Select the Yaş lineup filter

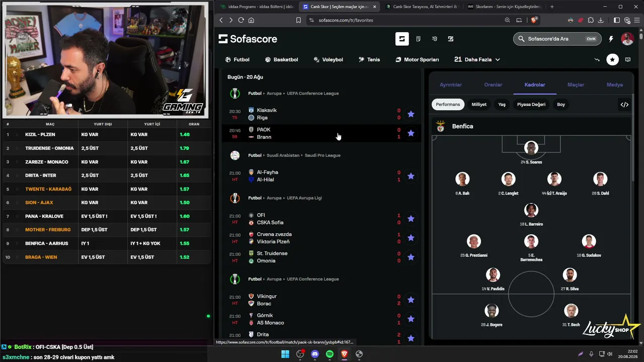pyautogui.click(x=502, y=105)
